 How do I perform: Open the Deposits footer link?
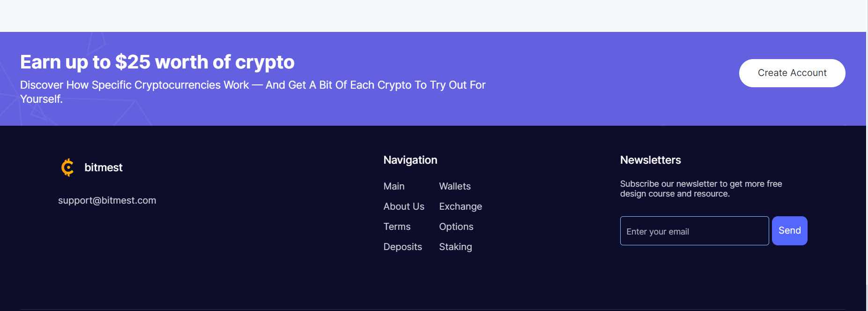(402, 247)
